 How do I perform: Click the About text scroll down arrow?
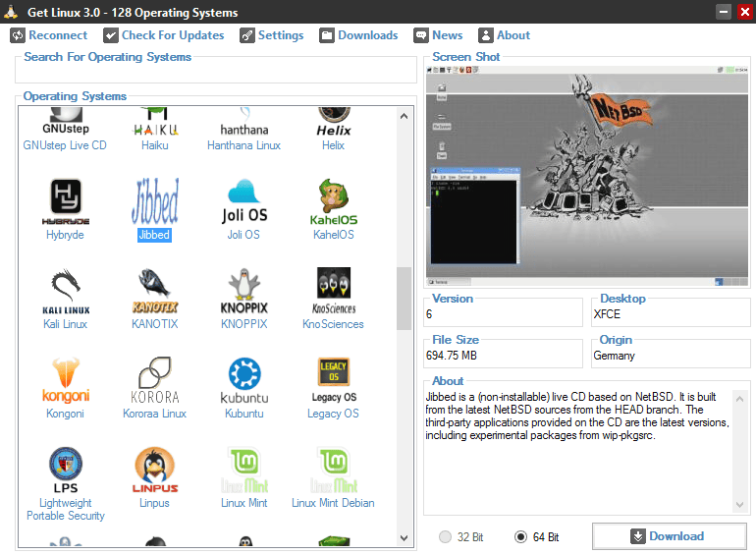coord(739,504)
